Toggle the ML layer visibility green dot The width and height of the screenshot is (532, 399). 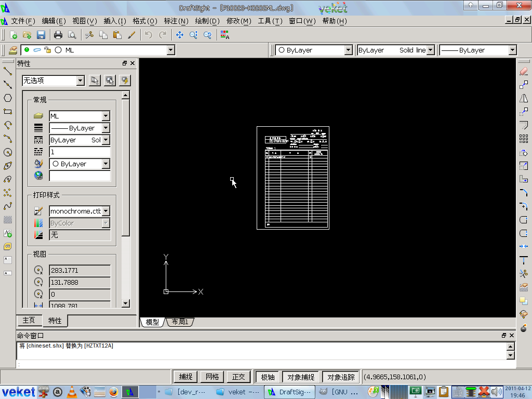27,50
